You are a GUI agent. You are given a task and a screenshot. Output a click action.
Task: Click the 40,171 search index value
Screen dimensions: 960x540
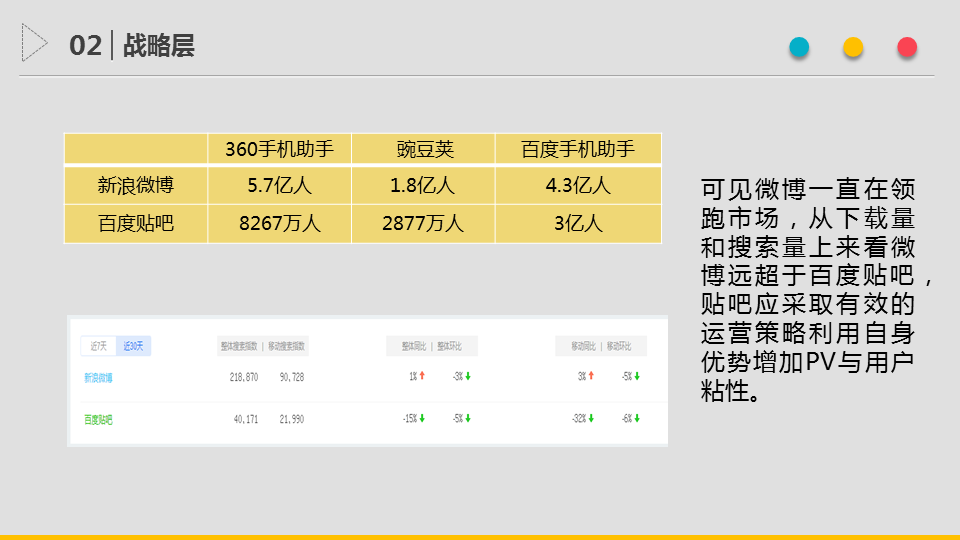[246, 419]
